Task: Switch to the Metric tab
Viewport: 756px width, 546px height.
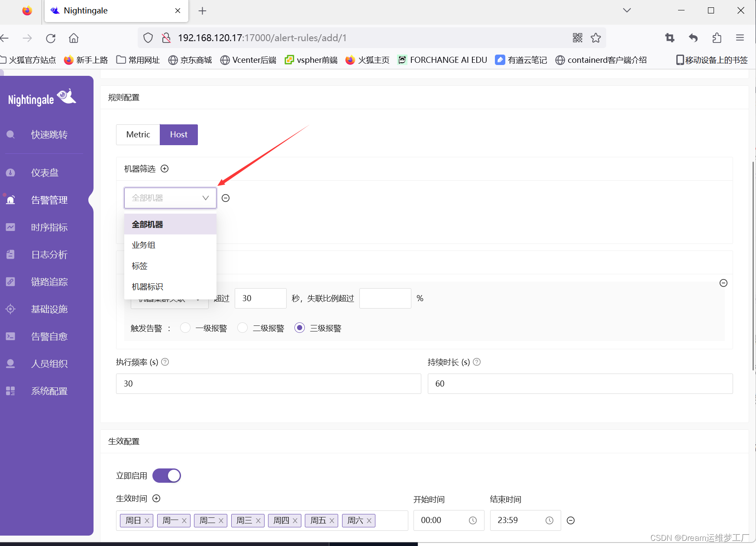Action: [138, 135]
